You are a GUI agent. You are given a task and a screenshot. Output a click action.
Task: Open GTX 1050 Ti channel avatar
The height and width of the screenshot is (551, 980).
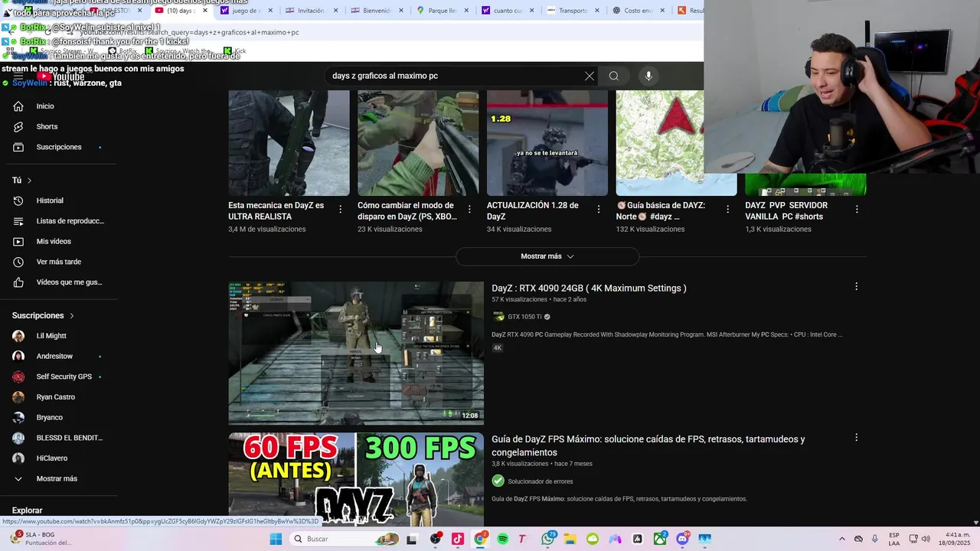pyautogui.click(x=498, y=317)
